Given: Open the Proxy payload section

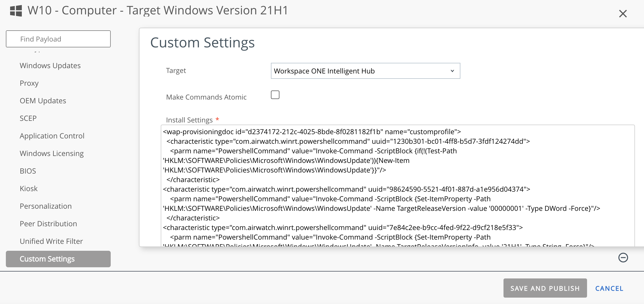Looking at the screenshot, I should pos(29,83).
